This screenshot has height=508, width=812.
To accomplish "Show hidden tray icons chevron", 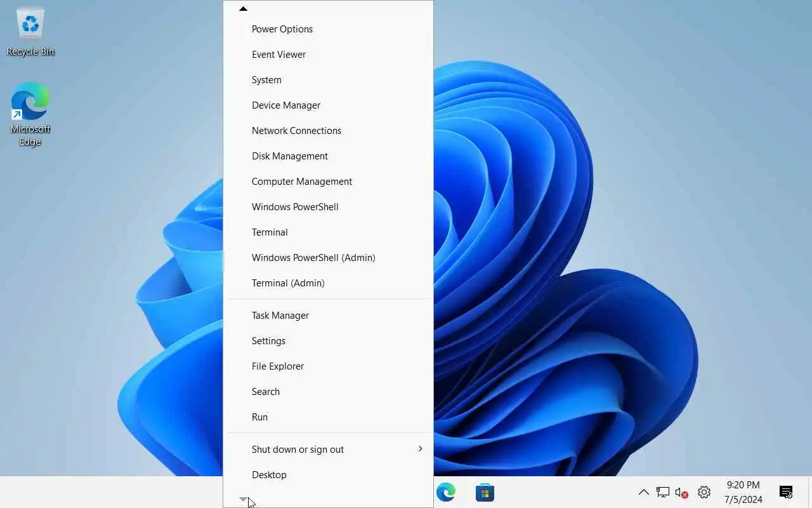I will pos(643,492).
